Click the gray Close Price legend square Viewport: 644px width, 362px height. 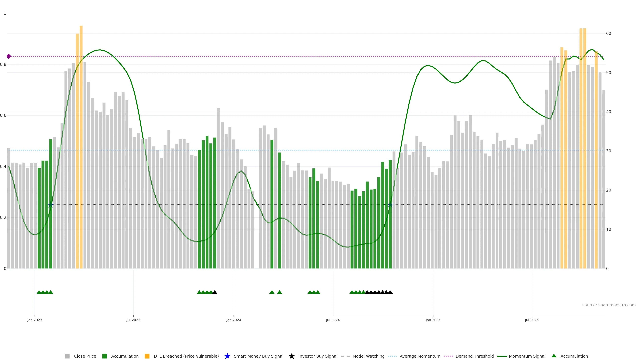67,356
